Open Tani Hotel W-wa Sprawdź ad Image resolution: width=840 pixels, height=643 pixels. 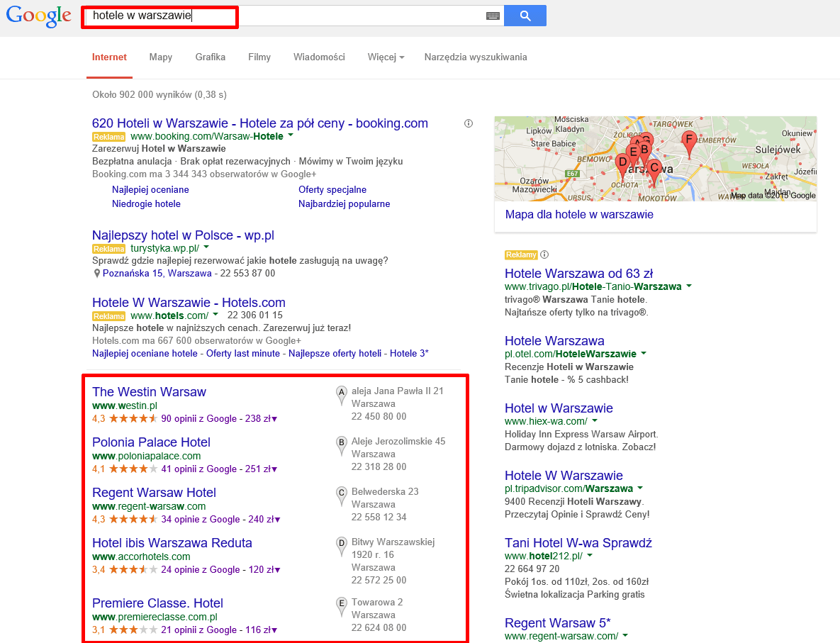coord(578,543)
